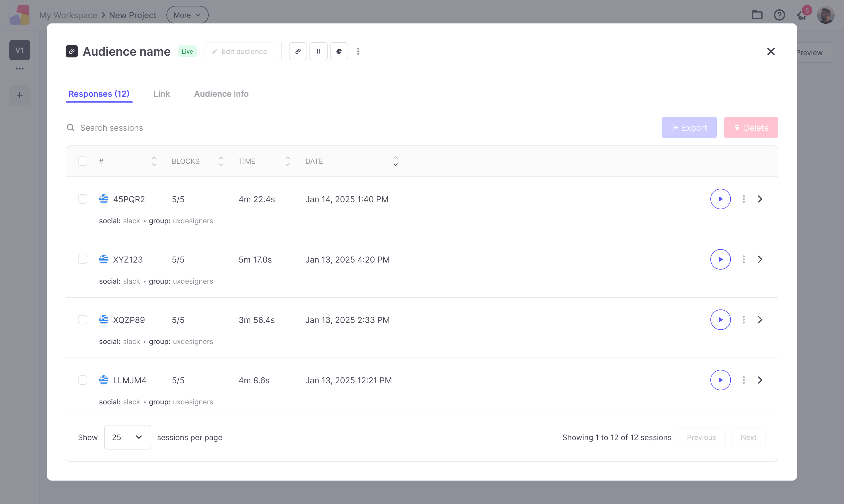
Task: Copy audience link via the link icon button
Action: tap(298, 51)
